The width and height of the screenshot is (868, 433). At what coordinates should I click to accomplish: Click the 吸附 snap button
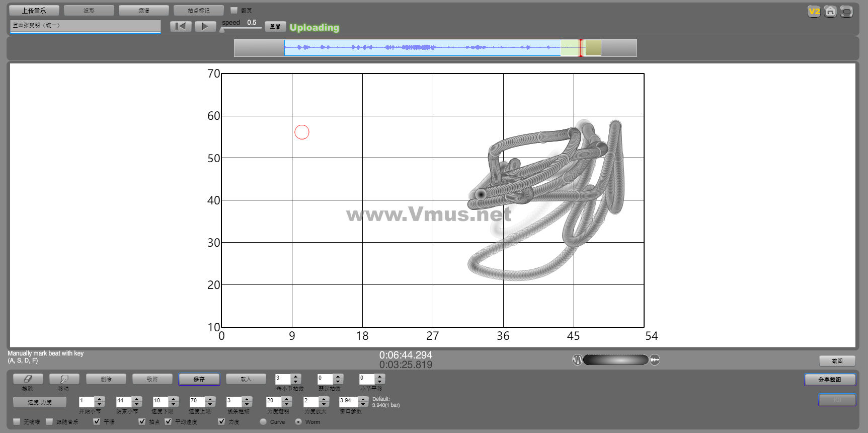point(152,379)
